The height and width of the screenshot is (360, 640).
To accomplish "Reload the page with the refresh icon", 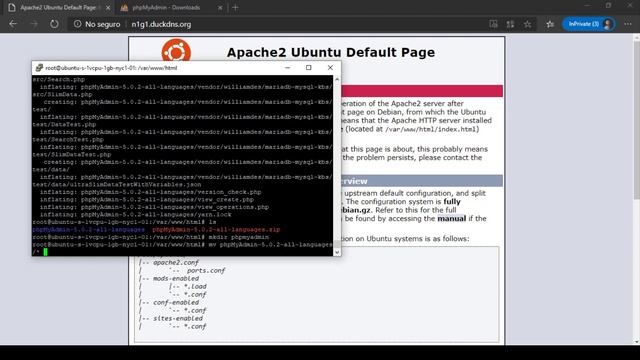I will (x=54, y=24).
